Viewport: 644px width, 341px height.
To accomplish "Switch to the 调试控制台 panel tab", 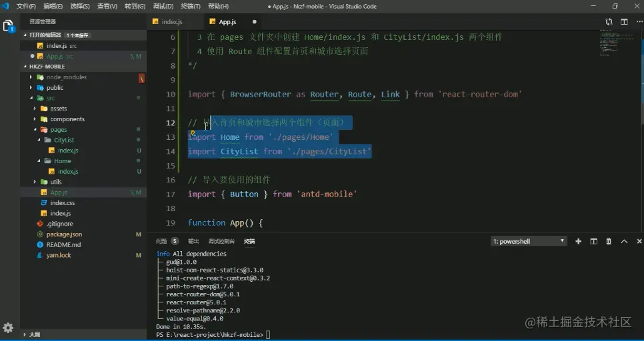I will tap(221, 241).
